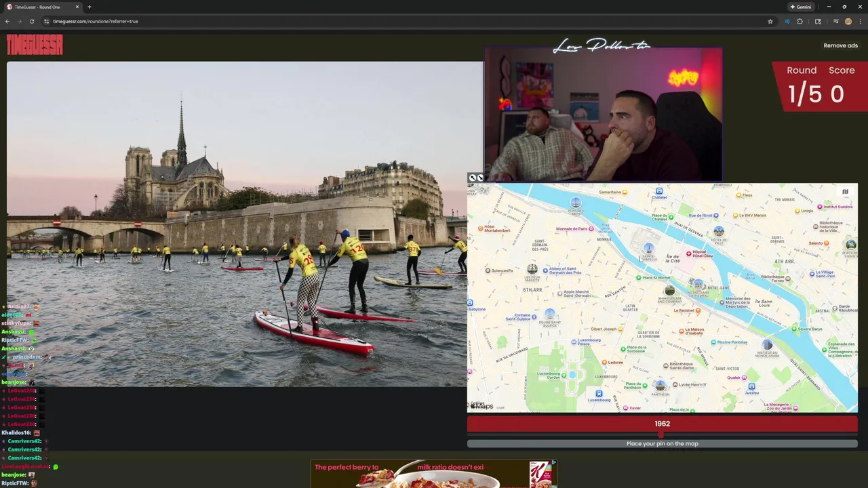Image resolution: width=868 pixels, height=488 pixels.
Task: Select the Monnaie de Paris marker
Action: [x=591, y=228]
